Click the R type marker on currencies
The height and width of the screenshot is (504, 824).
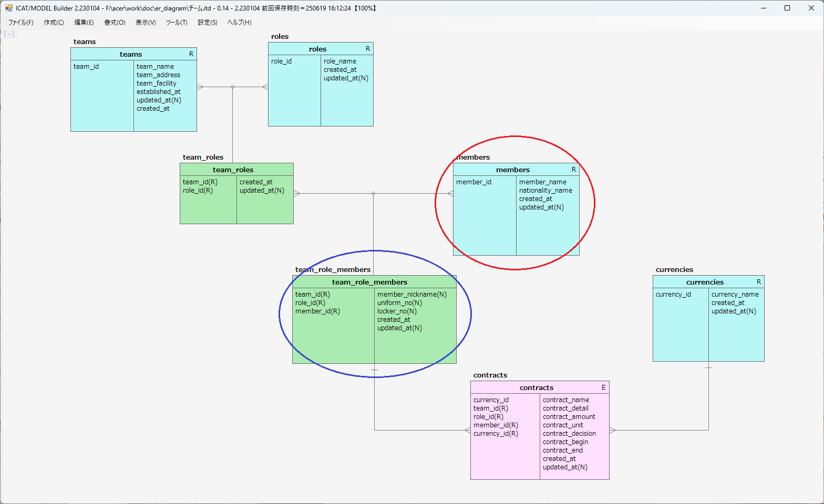(758, 282)
